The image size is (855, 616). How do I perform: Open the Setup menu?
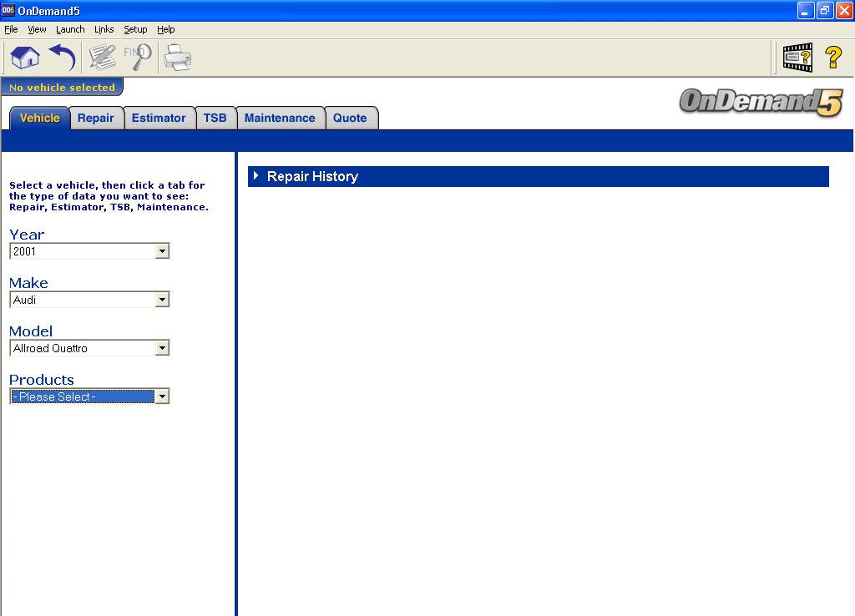[135, 29]
